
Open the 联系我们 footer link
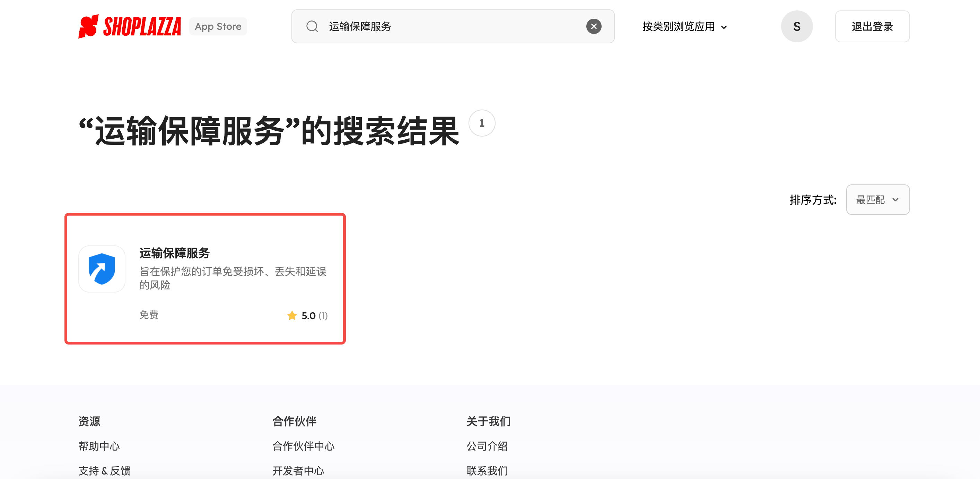click(487, 471)
